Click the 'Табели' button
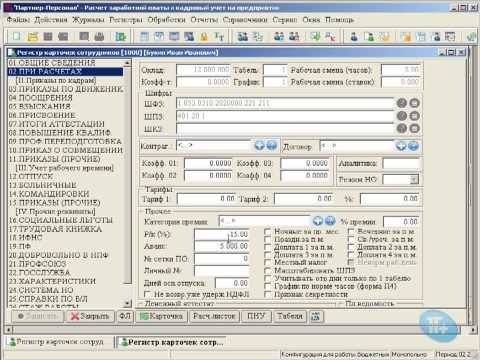This screenshot has height=360, width=480. point(290,316)
